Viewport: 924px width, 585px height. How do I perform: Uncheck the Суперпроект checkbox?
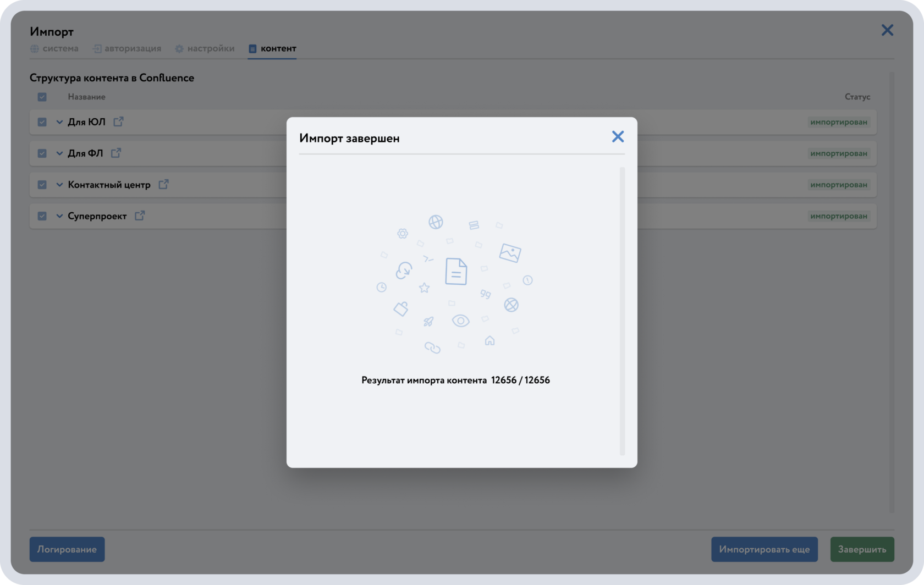tap(42, 216)
